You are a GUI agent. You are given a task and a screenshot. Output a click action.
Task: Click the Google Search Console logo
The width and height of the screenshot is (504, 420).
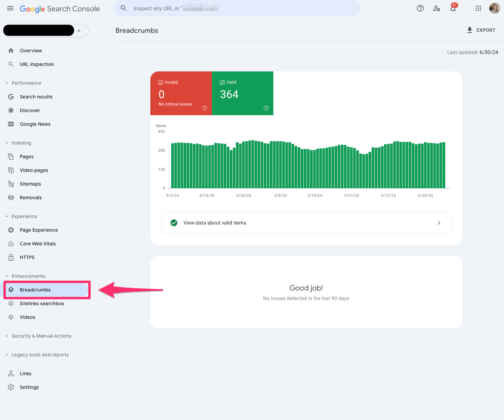[60, 9]
